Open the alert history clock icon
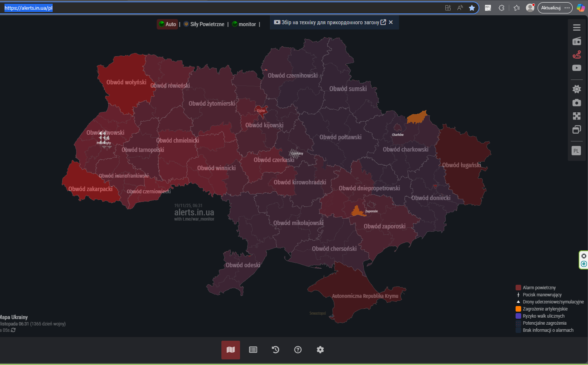Screen dimensions: 588x365 276,350
